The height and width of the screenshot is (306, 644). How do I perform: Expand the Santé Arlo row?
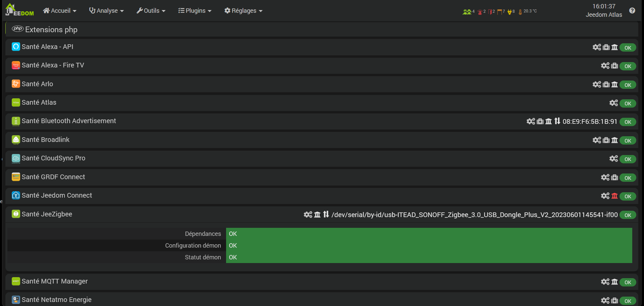[322, 84]
